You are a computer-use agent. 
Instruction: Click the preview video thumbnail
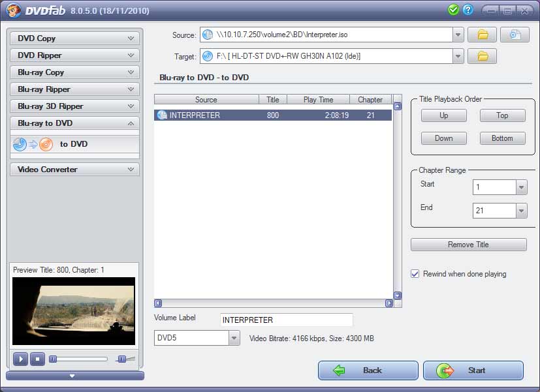point(74,311)
